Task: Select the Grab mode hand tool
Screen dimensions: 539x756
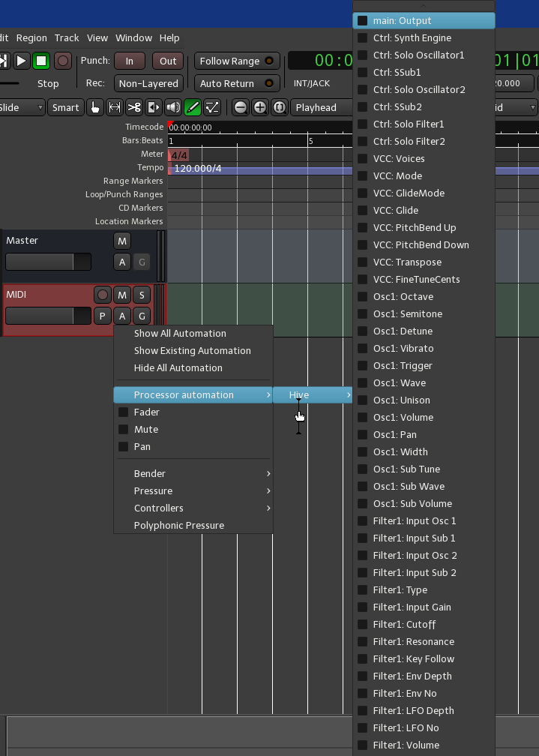Action: tap(95, 107)
